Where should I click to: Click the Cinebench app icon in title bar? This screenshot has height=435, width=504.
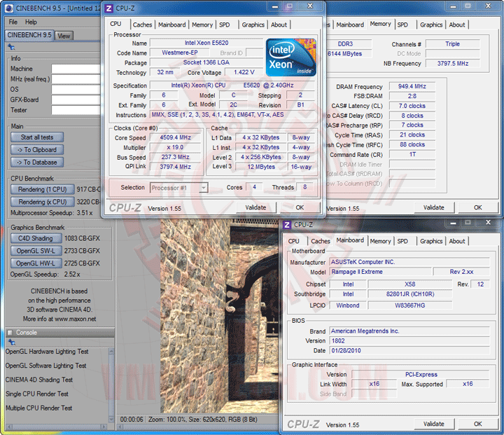click(10, 8)
